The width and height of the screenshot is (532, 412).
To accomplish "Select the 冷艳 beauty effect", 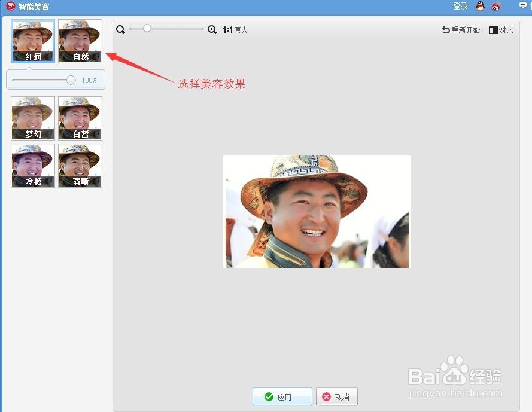I will point(32,166).
